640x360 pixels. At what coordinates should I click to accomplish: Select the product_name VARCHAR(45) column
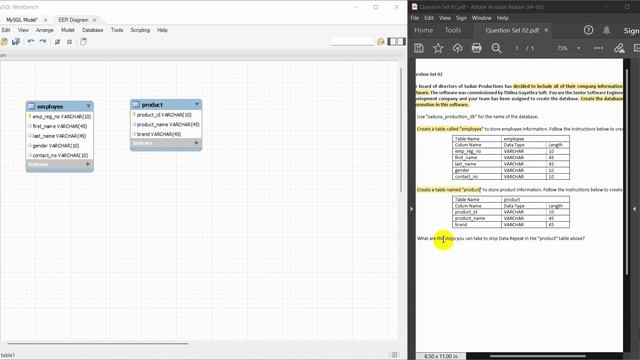pyautogui.click(x=166, y=124)
